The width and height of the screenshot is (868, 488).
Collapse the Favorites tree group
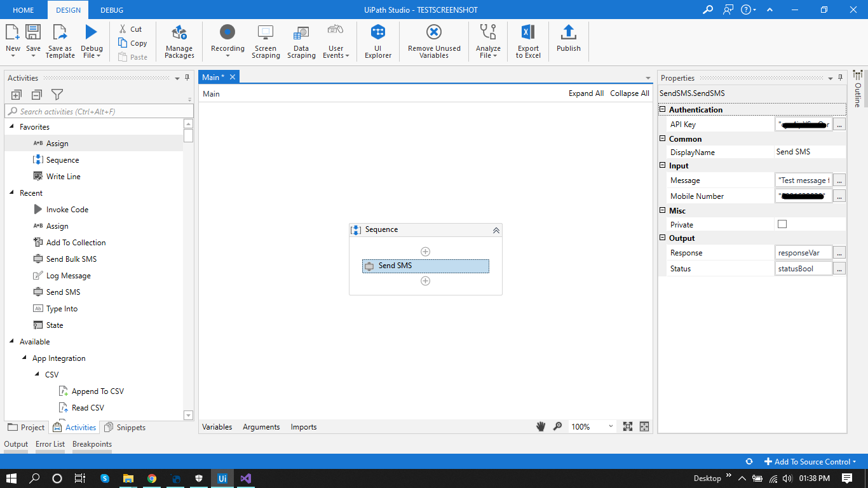(x=12, y=126)
